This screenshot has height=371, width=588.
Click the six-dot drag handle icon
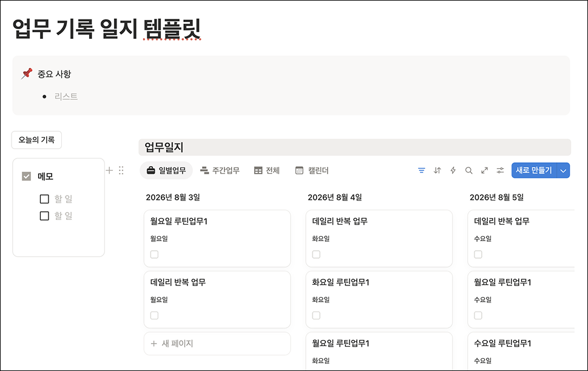pos(121,170)
